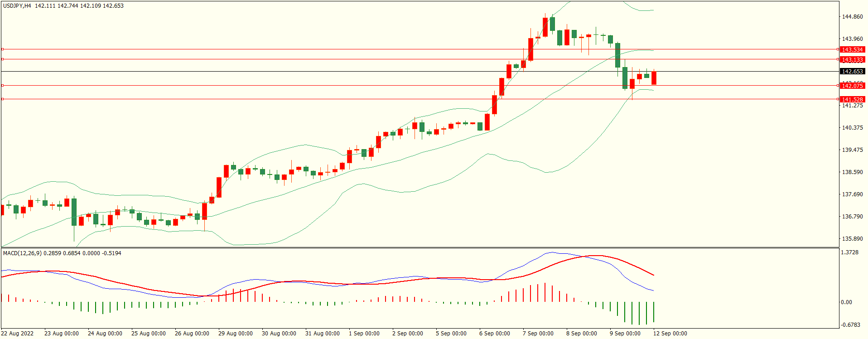The image size is (868, 339).
Task: Select the 143.534 red price tag
Action: (x=852, y=50)
